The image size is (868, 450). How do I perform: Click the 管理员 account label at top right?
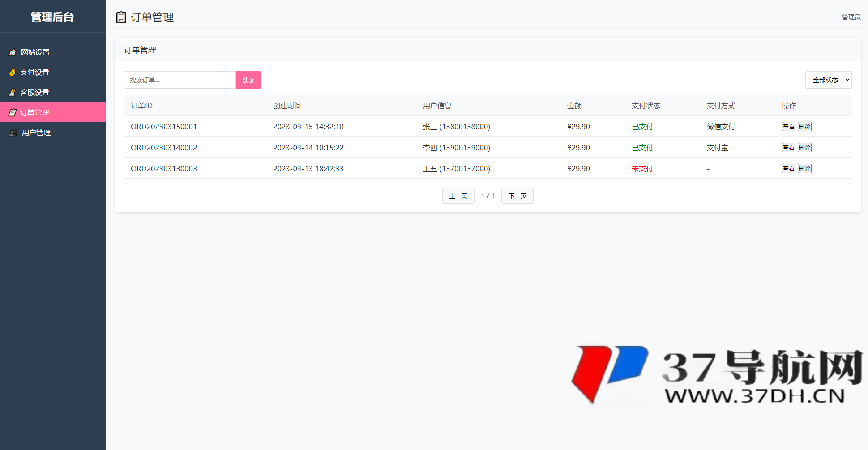point(851,17)
